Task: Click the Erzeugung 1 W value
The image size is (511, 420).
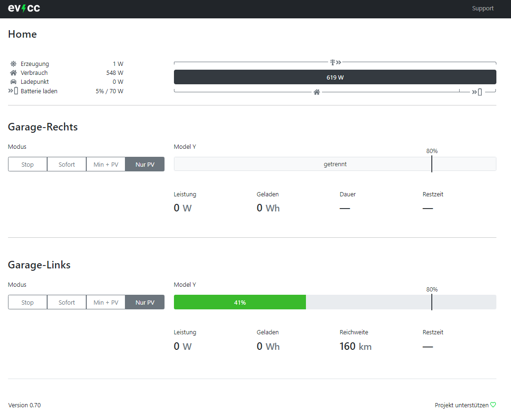Action: (118, 64)
